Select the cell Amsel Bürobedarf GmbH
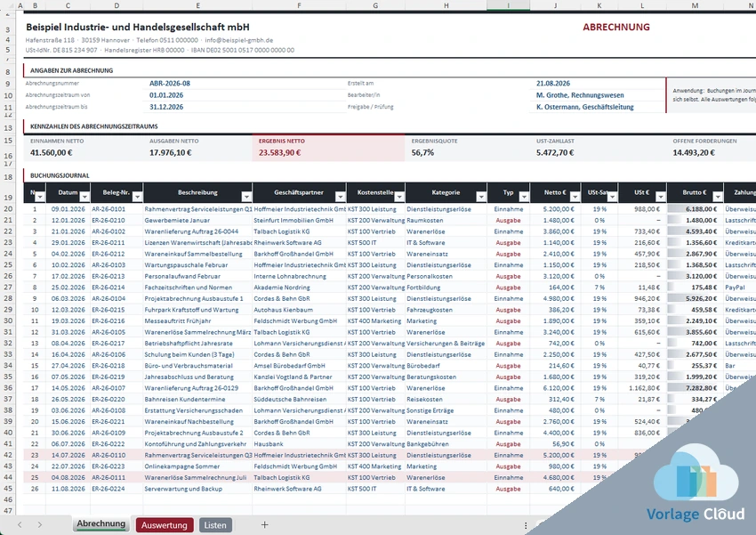This screenshot has height=535, width=756. coord(299,366)
